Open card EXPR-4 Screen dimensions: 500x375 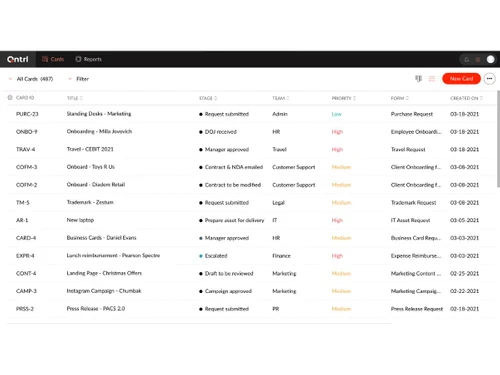(25, 256)
